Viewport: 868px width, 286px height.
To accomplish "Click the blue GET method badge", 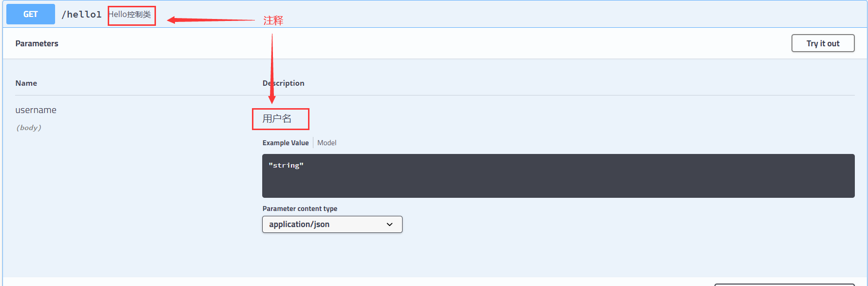I will pos(30,14).
